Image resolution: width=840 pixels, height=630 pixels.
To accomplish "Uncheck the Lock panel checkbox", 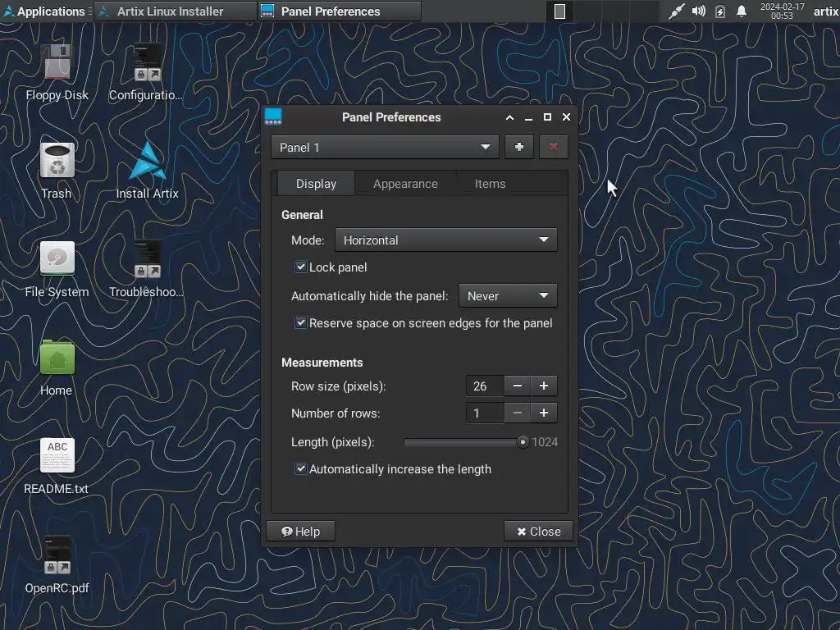I will coord(300,267).
